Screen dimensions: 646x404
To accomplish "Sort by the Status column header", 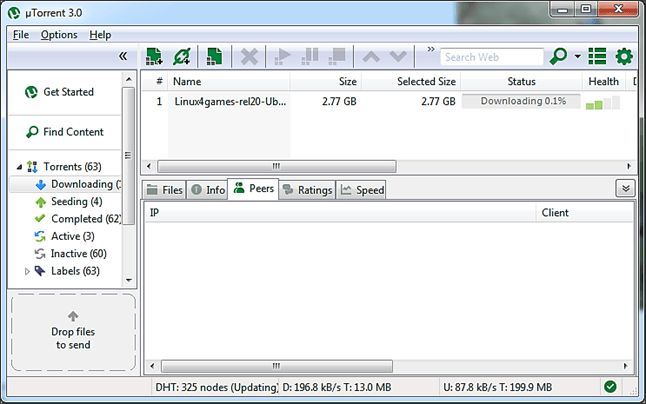I will click(521, 82).
